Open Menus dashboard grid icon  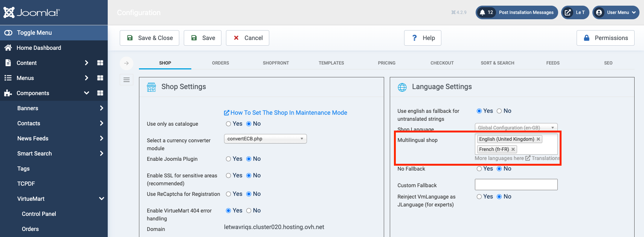pos(100,78)
